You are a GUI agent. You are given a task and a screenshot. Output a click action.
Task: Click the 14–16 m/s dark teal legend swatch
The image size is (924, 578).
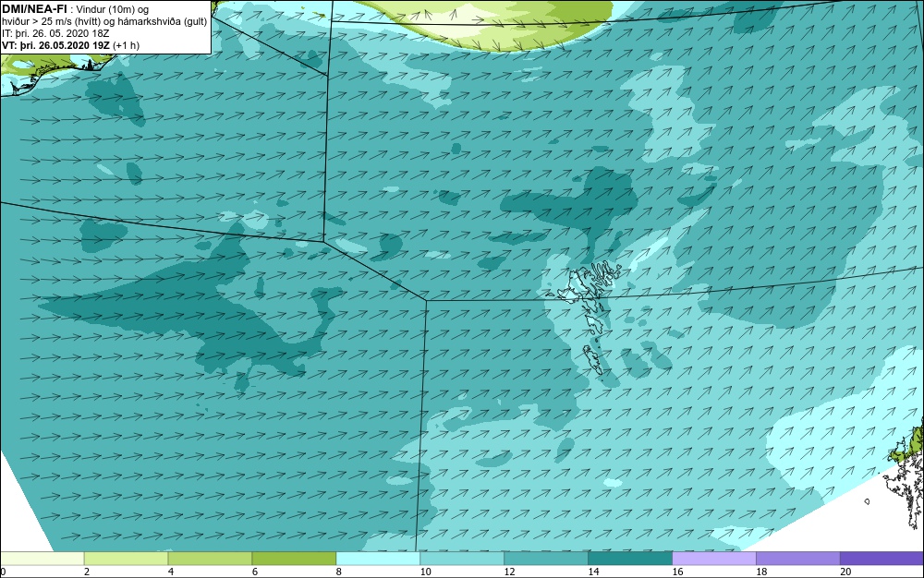tap(630, 559)
